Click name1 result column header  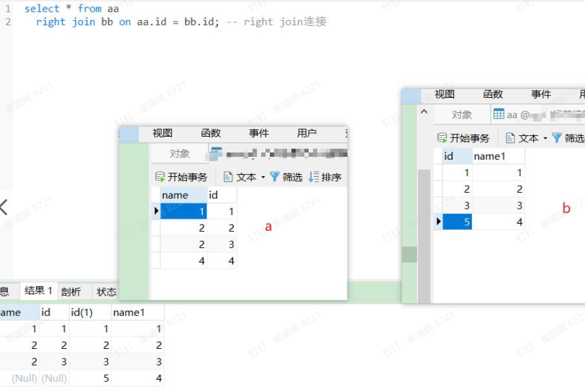tap(137, 312)
